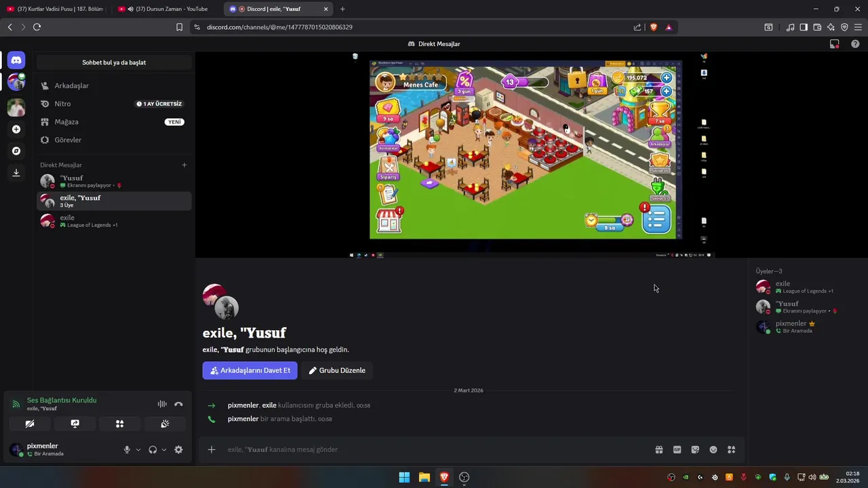Expand headphone output options arrow
The image size is (868, 488).
[x=164, y=449]
